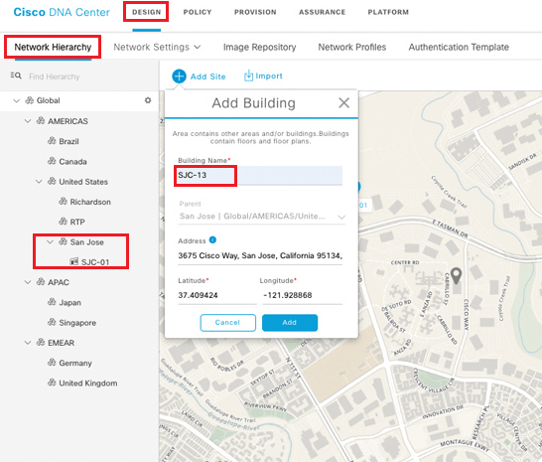
Task: Click the Longitude input field
Action: [x=302, y=295]
